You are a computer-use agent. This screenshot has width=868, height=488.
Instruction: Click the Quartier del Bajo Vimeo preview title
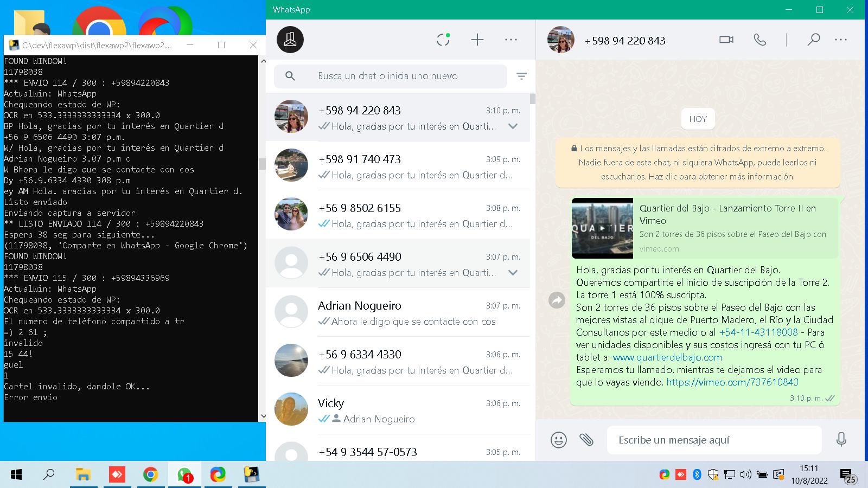(727, 214)
